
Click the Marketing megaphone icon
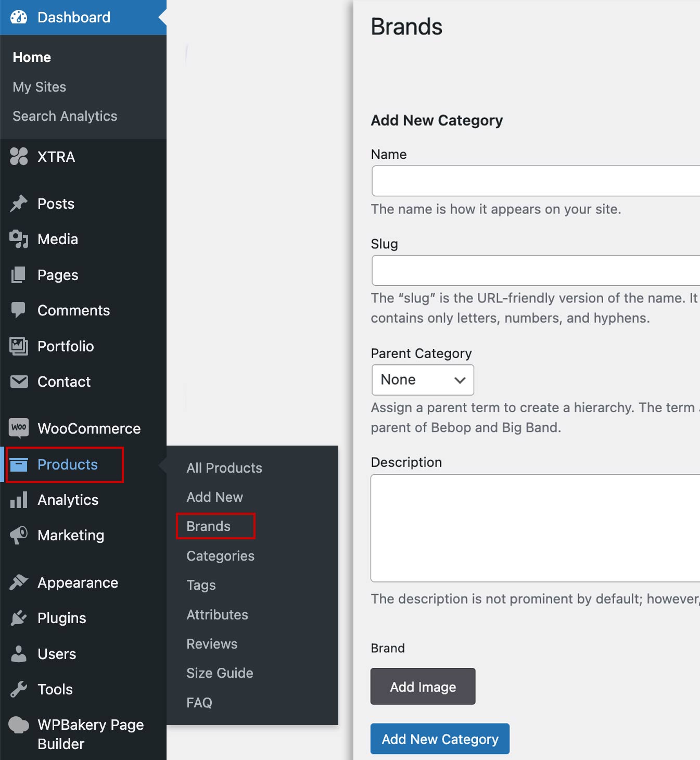[19, 535]
